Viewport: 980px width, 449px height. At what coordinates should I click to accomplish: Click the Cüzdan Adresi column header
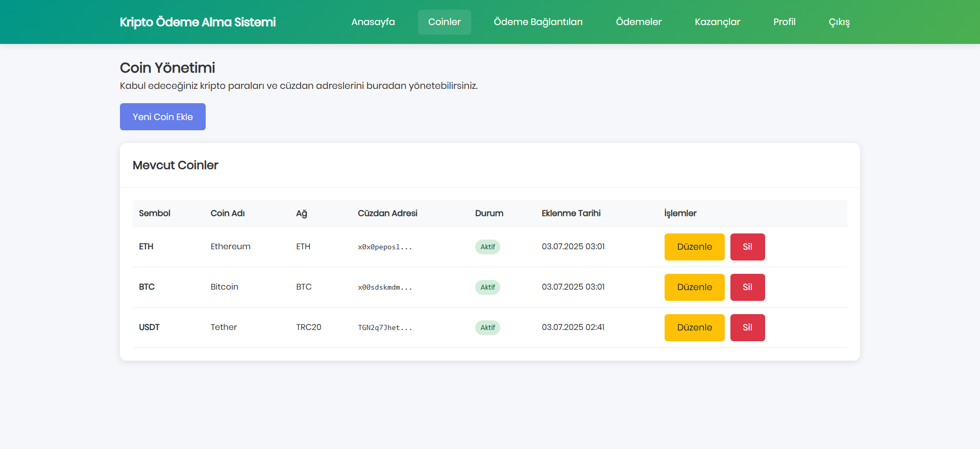click(387, 213)
